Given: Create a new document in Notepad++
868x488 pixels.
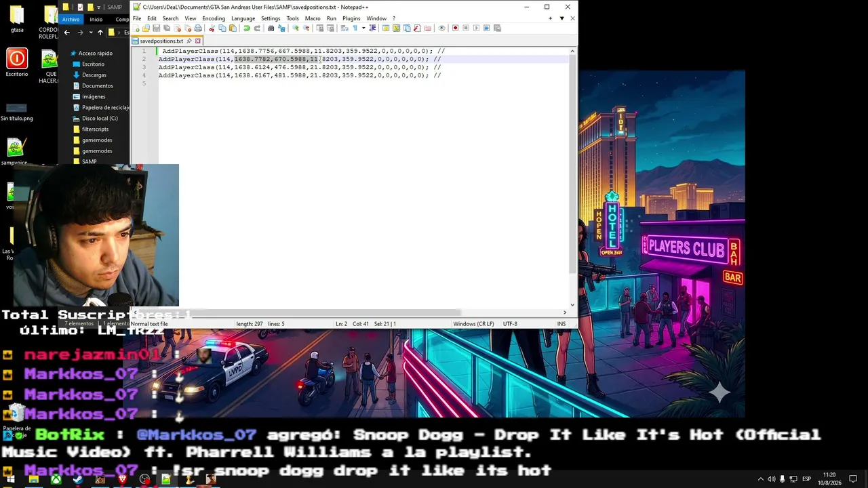Looking at the screenshot, I should [x=137, y=28].
